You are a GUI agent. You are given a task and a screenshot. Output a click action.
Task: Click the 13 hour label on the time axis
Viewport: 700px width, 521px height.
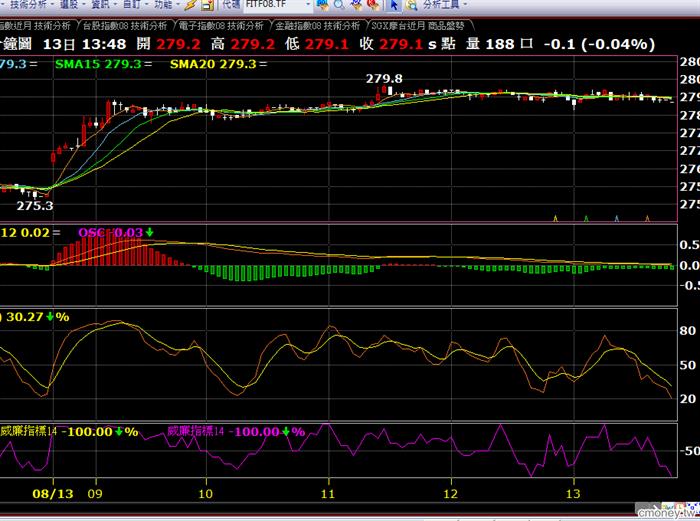point(573,494)
